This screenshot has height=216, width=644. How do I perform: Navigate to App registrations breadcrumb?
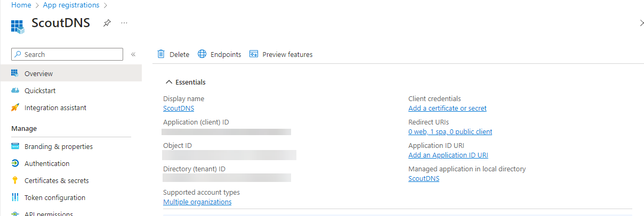[71, 5]
